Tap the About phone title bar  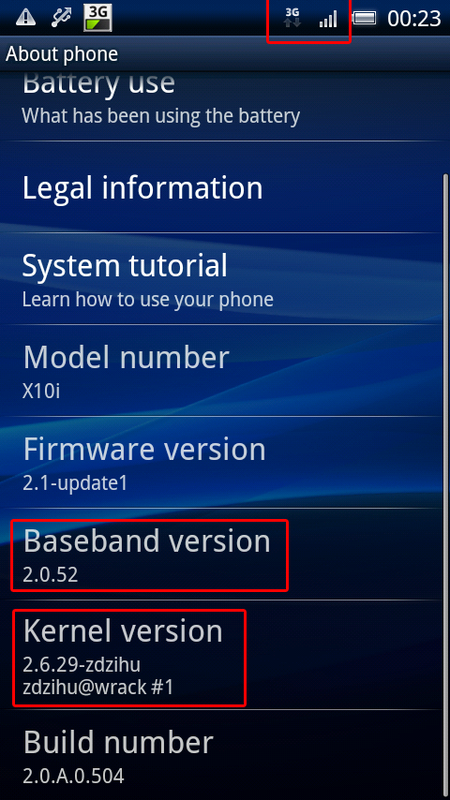[225, 54]
